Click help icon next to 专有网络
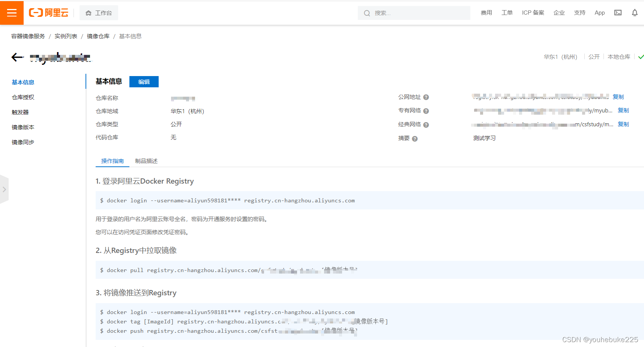644x347 pixels. pyautogui.click(x=426, y=111)
